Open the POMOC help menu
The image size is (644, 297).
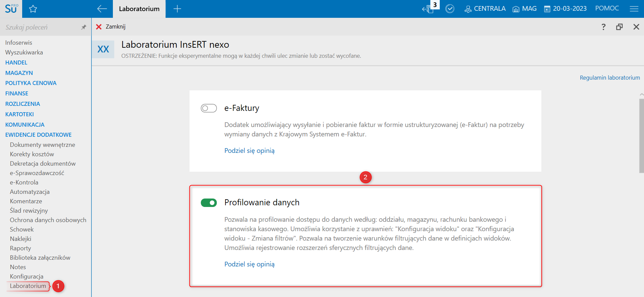pyautogui.click(x=607, y=8)
